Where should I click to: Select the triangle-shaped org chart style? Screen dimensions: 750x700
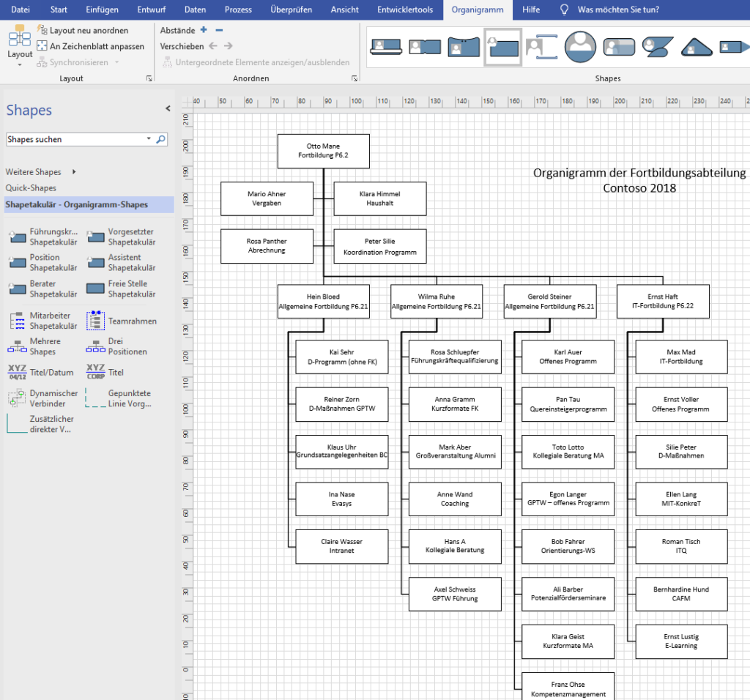tap(697, 47)
